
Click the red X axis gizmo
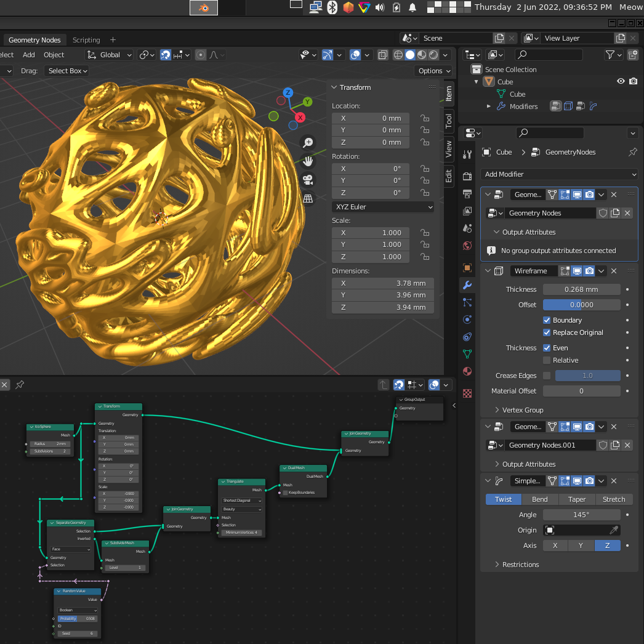point(300,117)
